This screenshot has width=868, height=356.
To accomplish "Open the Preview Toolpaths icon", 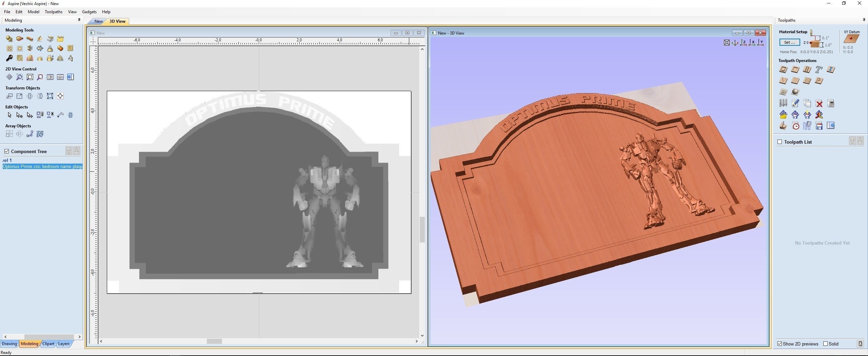I will point(783,126).
